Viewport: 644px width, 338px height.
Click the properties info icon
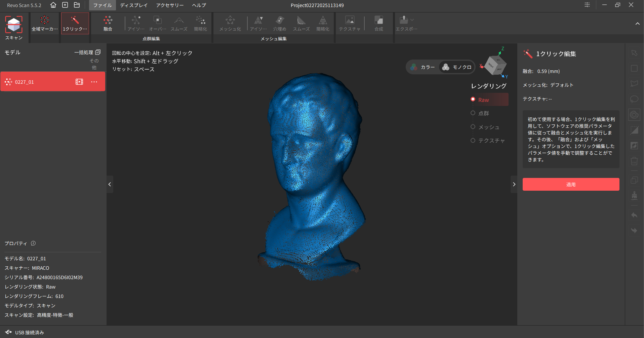coord(33,243)
